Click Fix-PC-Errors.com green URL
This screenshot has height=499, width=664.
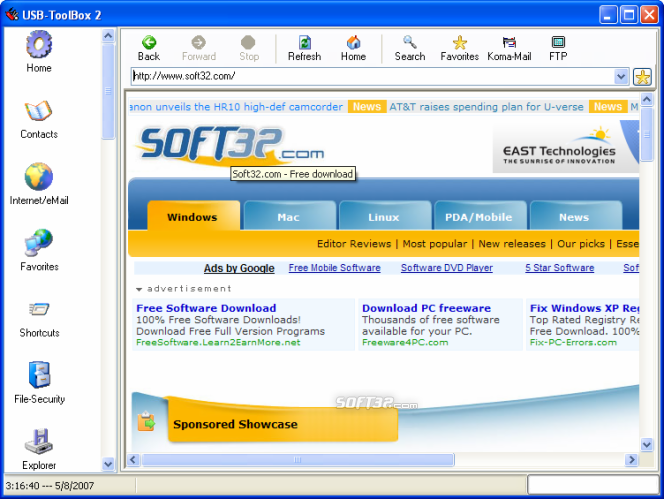tap(573, 342)
